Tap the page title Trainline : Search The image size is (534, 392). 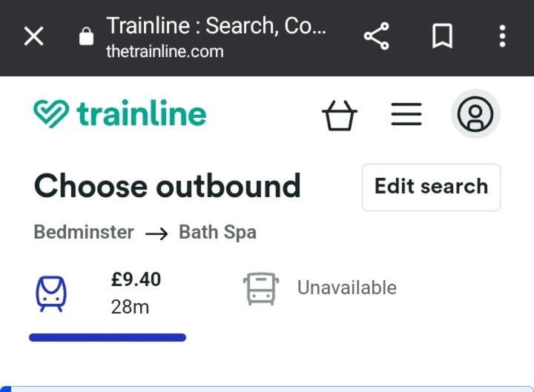point(216,26)
